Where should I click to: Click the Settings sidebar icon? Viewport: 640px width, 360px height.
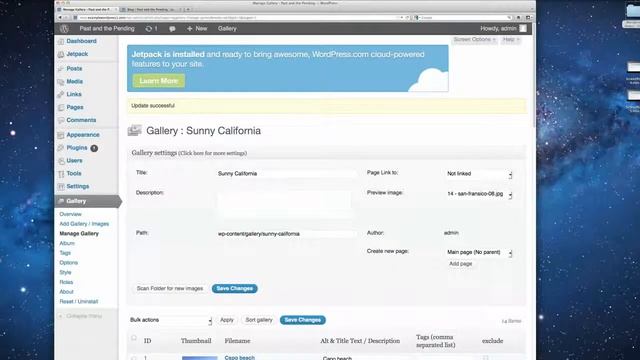click(61, 187)
